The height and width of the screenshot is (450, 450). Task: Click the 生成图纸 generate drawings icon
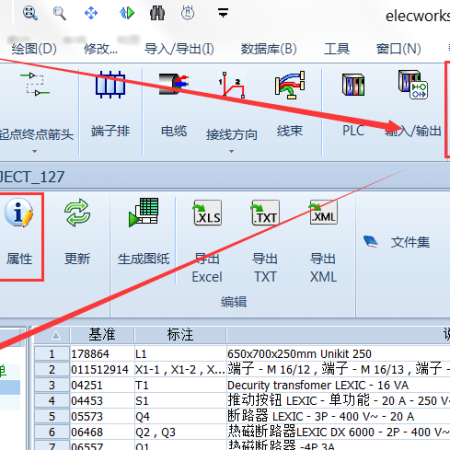(x=144, y=212)
